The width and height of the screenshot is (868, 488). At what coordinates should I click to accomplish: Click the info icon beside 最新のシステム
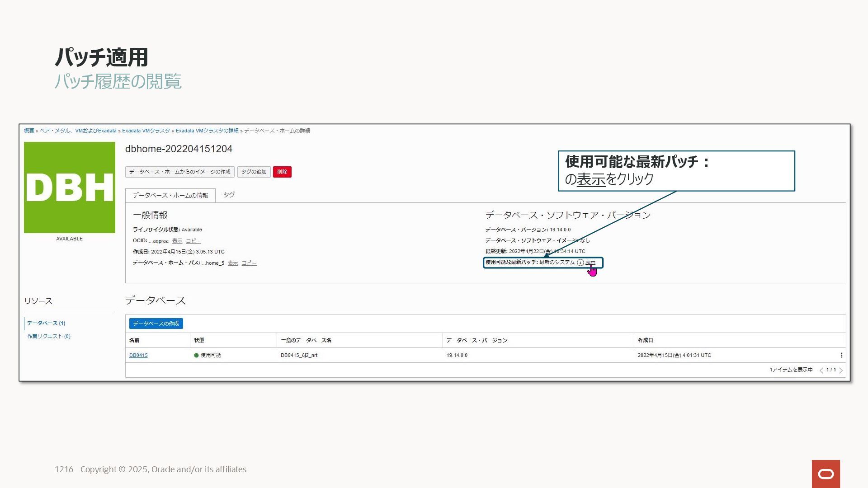pyautogui.click(x=580, y=263)
